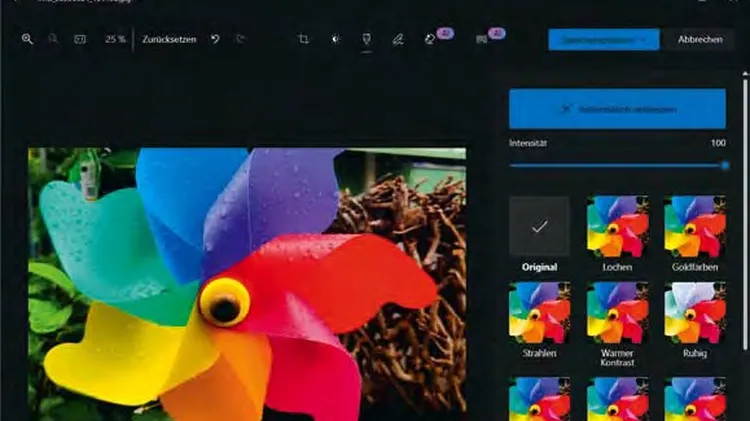Image resolution: width=750 pixels, height=421 pixels.
Task: Click the filter panel vertical scrollbar
Action: tap(745, 213)
